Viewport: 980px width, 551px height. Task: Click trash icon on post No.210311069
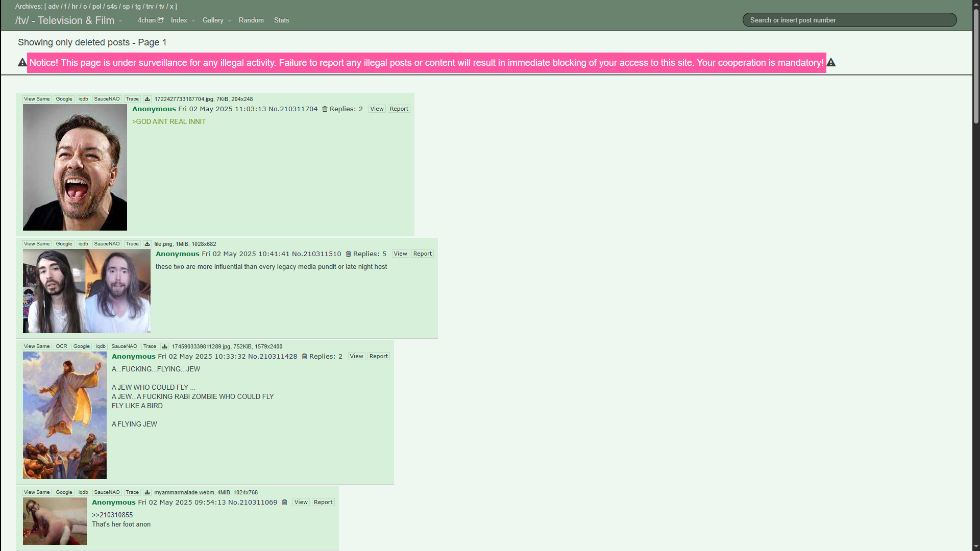(285, 503)
